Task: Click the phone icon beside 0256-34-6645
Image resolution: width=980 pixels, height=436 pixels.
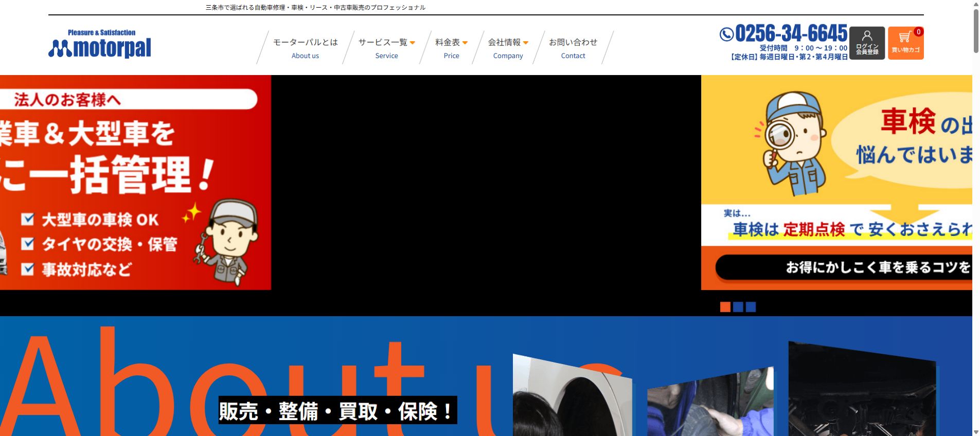Action: [x=726, y=34]
